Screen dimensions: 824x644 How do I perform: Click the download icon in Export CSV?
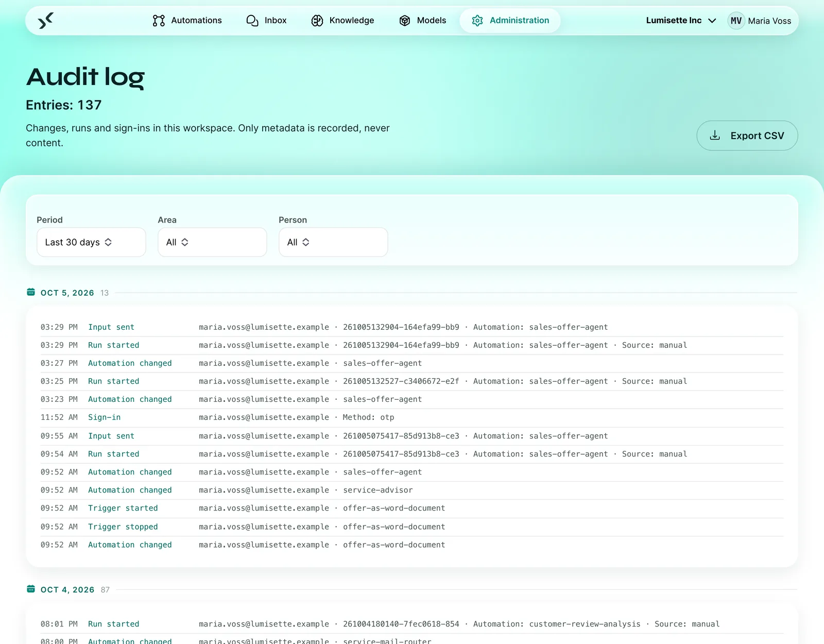pyautogui.click(x=715, y=135)
